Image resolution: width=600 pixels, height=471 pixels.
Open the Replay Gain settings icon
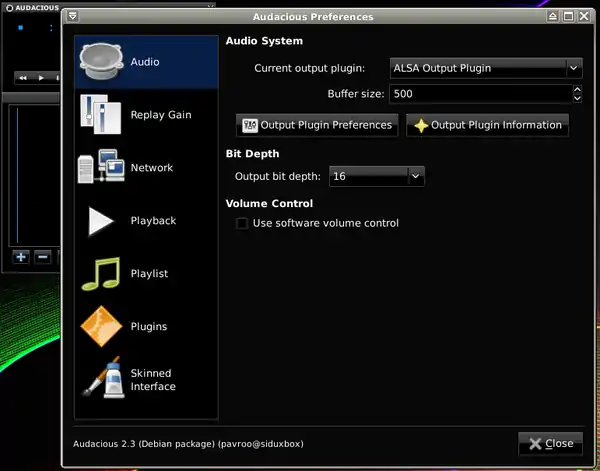pos(102,115)
